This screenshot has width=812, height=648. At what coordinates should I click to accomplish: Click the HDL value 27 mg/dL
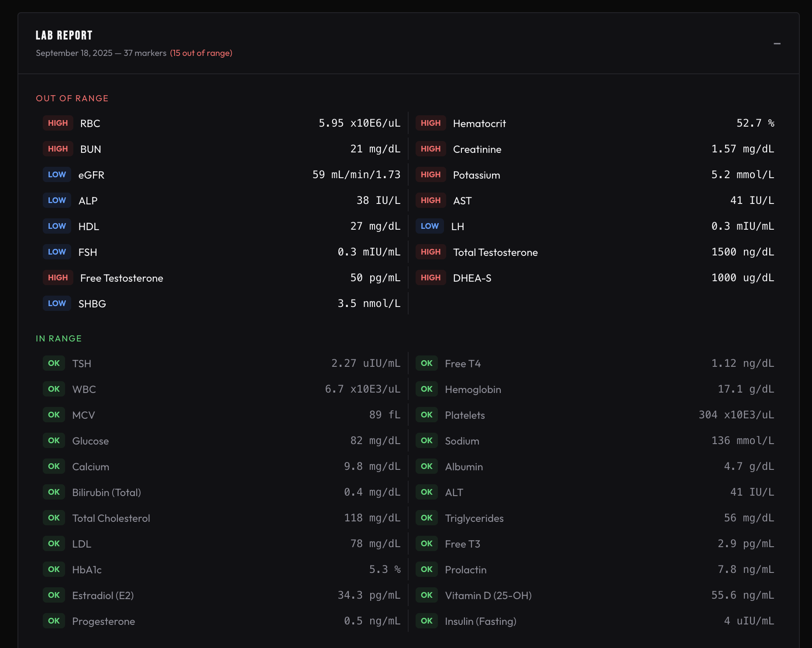click(x=375, y=226)
